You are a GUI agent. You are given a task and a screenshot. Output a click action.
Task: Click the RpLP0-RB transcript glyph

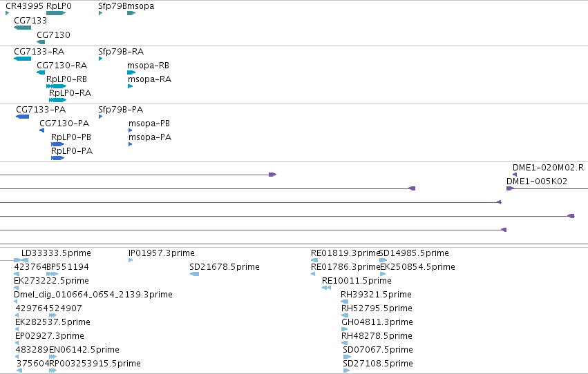[56, 86]
